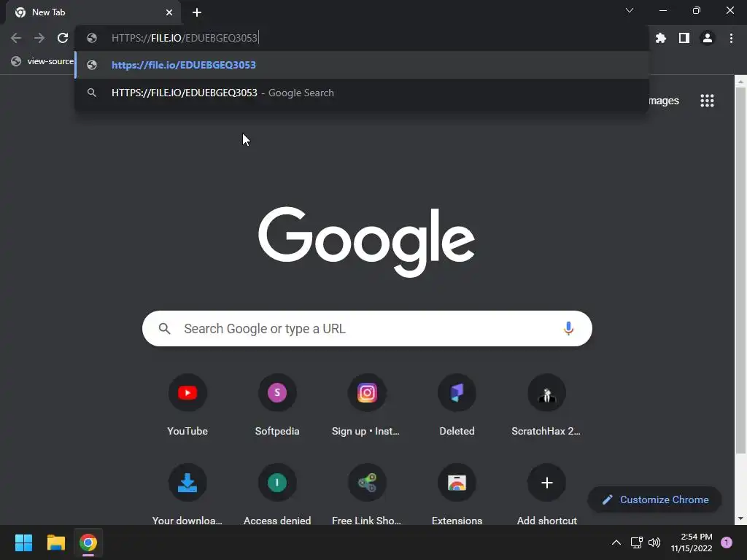Screen dimensions: 747x560
Task: Click the Chrome taskbar icon
Action: coord(88,542)
